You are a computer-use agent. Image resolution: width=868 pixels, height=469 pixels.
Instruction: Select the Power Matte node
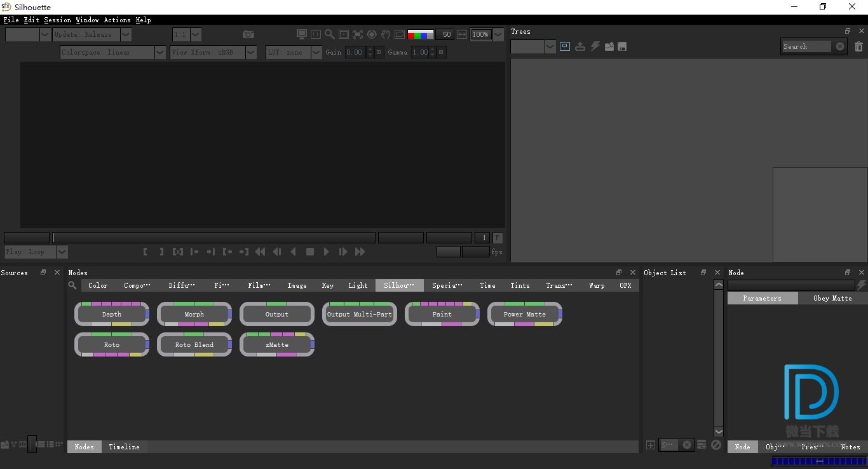[525, 314]
